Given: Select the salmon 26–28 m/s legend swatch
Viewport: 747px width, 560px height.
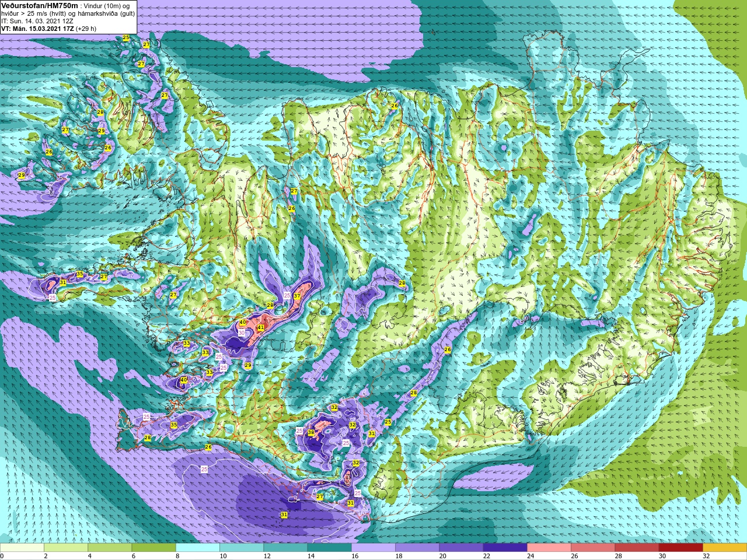Looking at the screenshot, I should (593, 548).
